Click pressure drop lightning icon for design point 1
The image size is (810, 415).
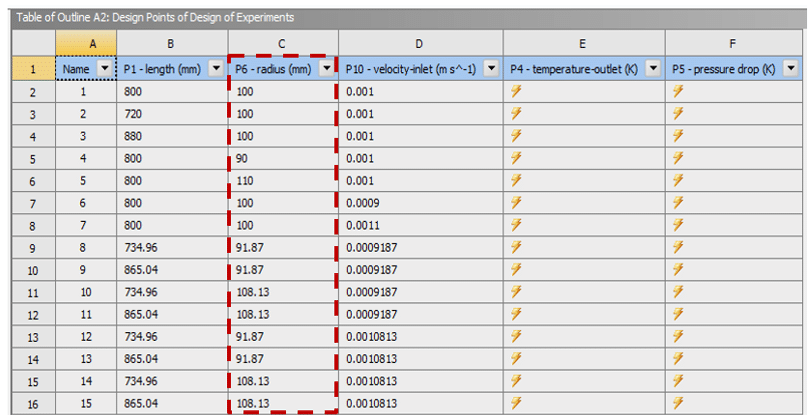pyautogui.click(x=678, y=91)
